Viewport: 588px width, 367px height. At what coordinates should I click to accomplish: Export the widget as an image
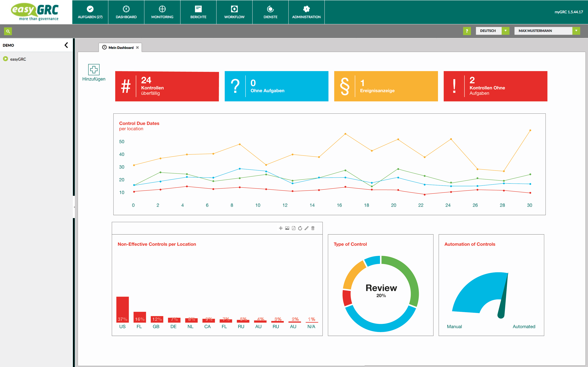point(287,228)
